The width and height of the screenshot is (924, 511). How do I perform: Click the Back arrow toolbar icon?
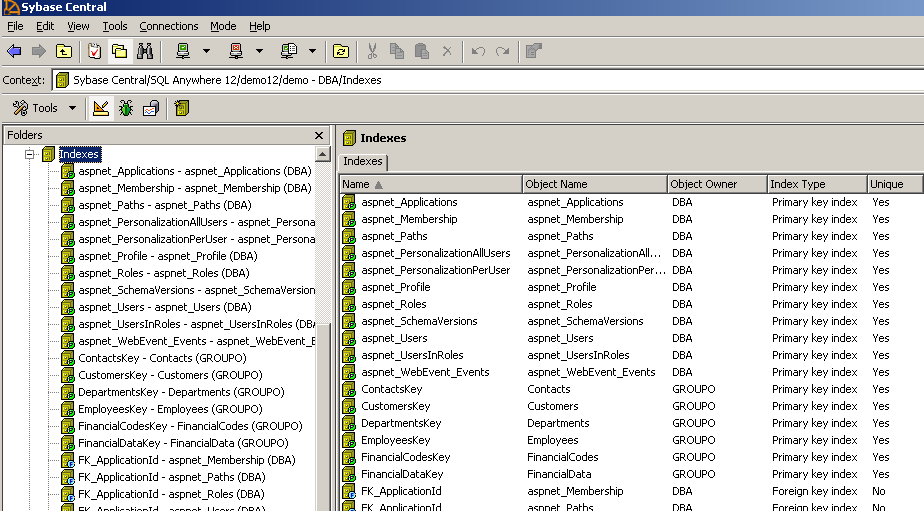[14, 51]
